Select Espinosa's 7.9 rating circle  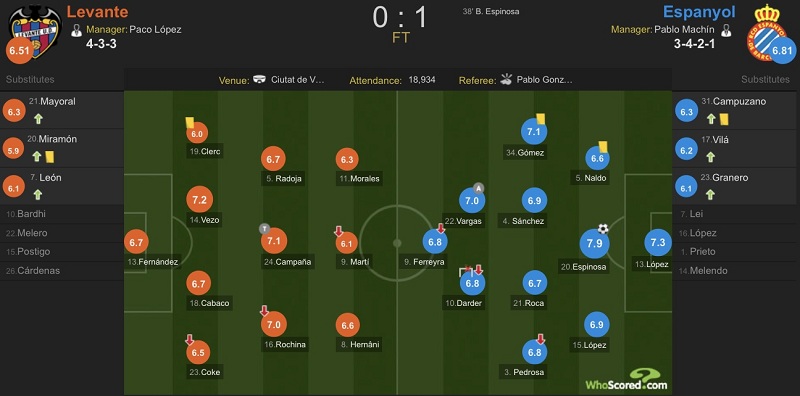point(594,243)
